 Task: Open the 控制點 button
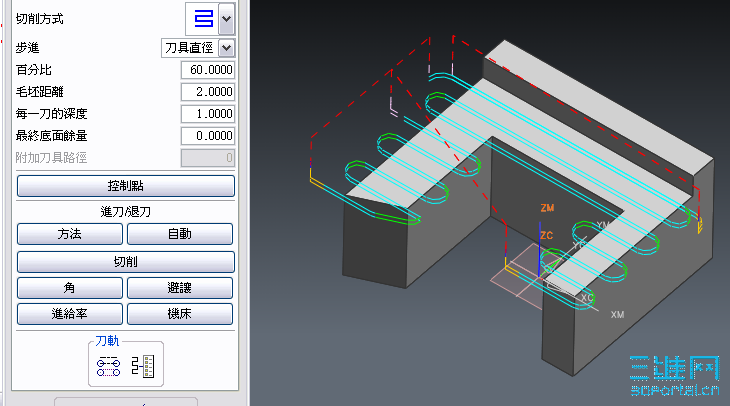[x=126, y=186]
